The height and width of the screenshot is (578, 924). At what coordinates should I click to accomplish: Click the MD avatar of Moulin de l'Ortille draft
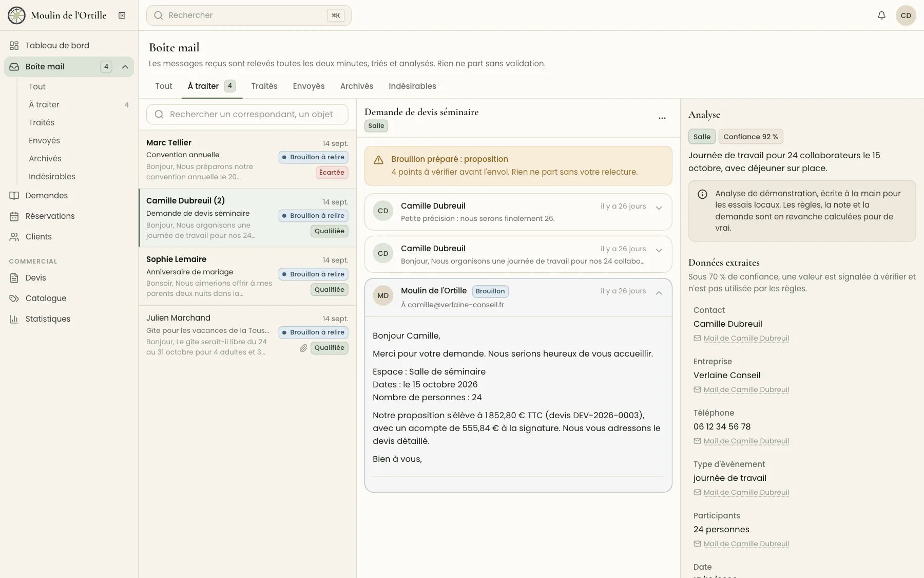click(x=383, y=295)
